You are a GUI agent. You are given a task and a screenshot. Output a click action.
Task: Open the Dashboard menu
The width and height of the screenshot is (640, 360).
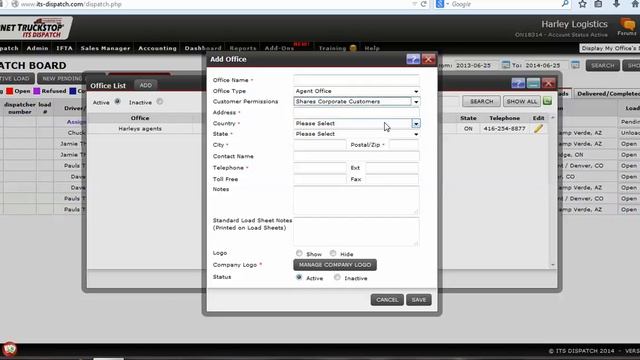pos(203,48)
